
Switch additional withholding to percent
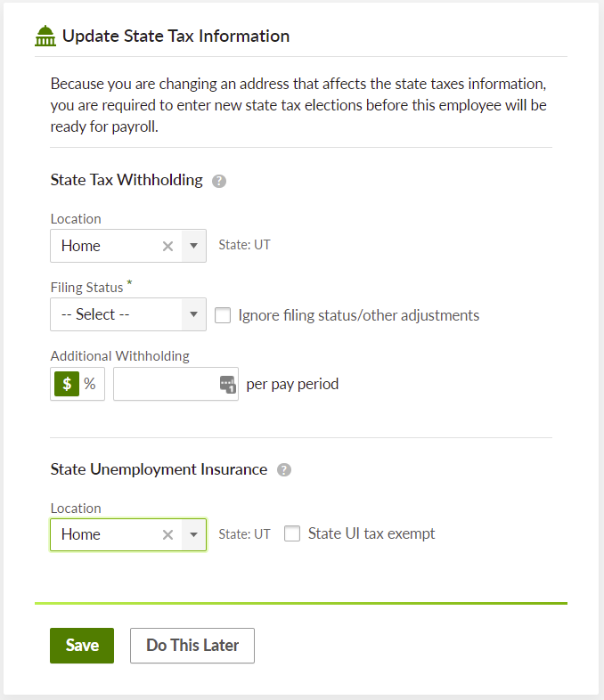pyautogui.click(x=90, y=385)
